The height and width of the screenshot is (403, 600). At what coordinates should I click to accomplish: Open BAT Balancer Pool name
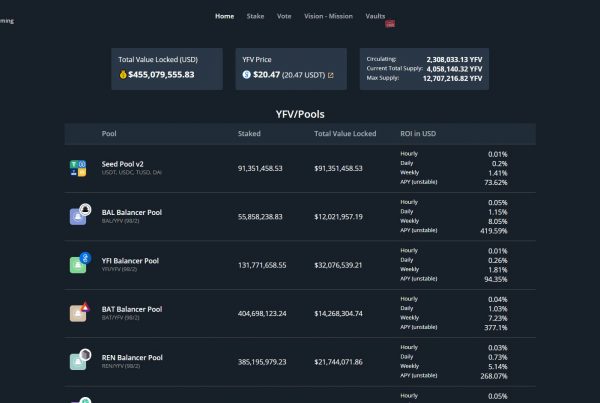pyautogui.click(x=132, y=309)
